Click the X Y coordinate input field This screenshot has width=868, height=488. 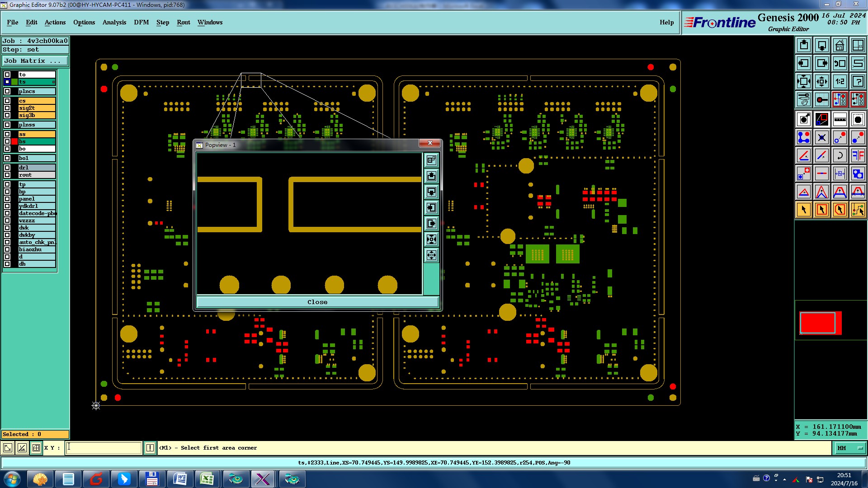[x=104, y=448]
